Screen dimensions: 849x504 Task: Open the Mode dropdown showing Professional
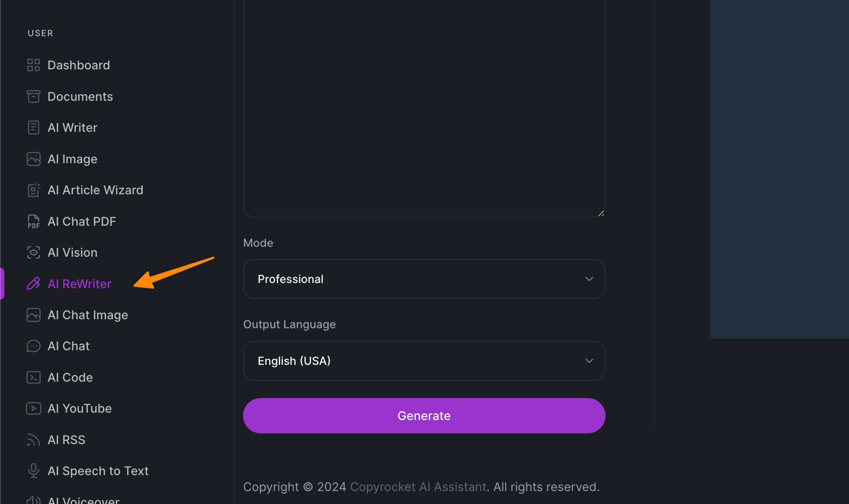click(424, 279)
